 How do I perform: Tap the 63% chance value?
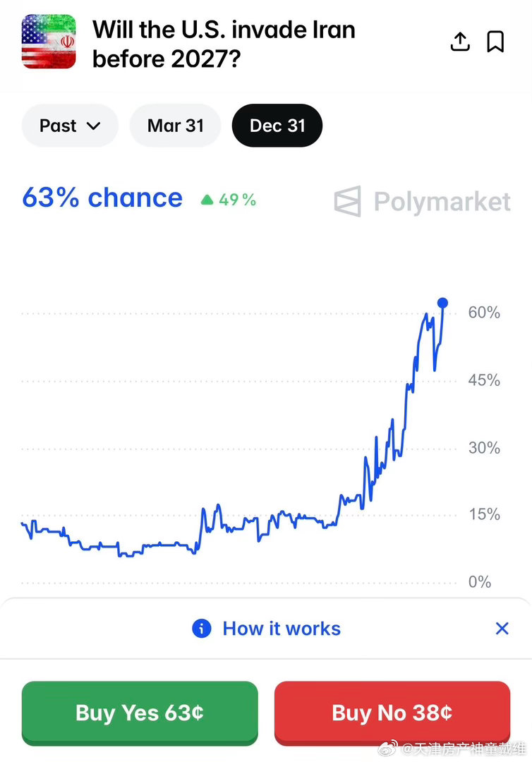click(102, 198)
